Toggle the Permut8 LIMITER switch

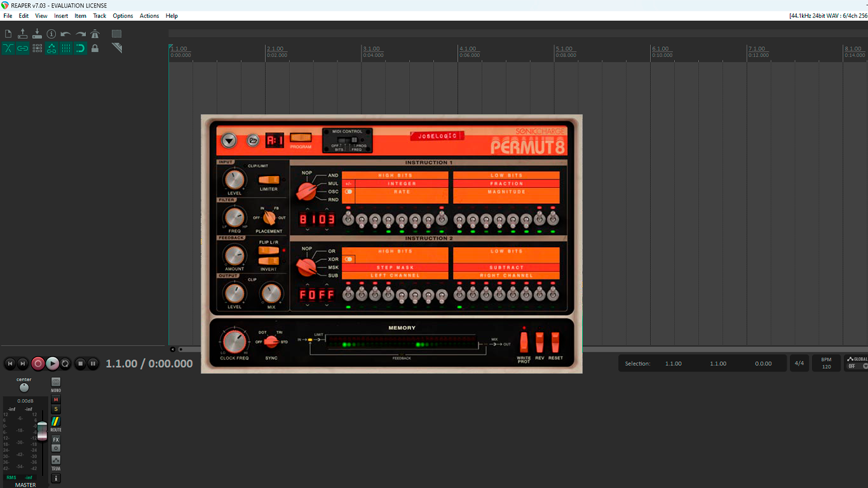point(269,180)
